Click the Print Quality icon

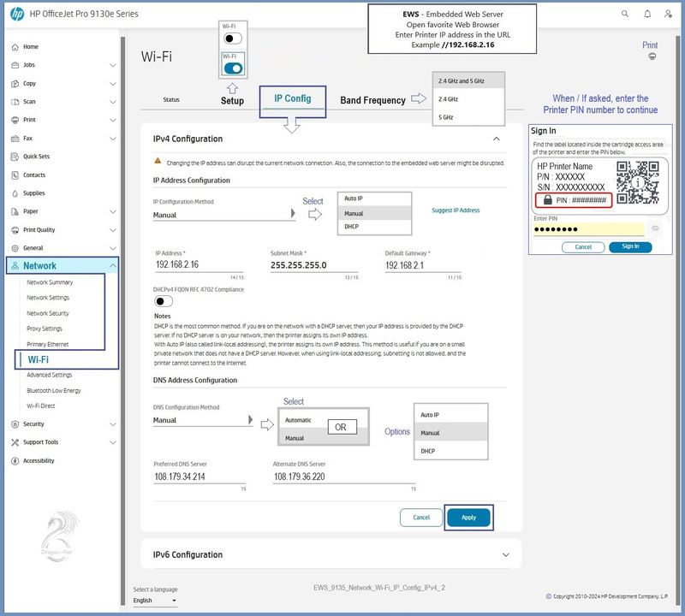(15, 230)
